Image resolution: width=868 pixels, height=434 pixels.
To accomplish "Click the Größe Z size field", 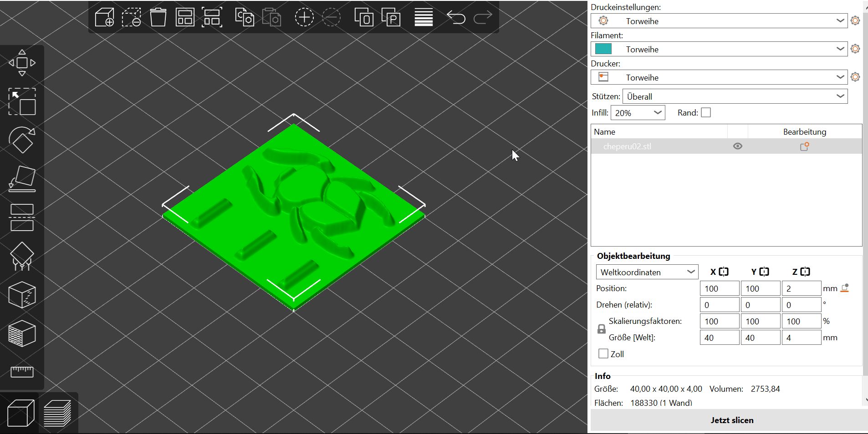I will tap(802, 338).
